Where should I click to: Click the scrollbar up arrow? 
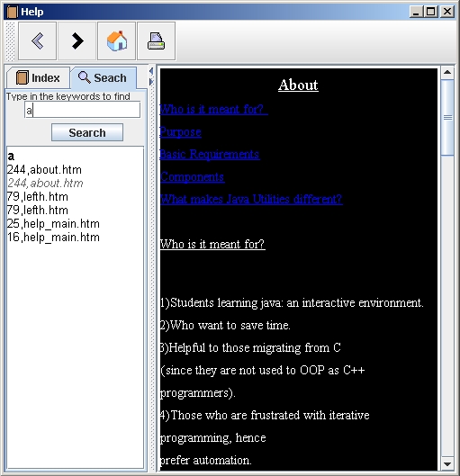pos(447,72)
